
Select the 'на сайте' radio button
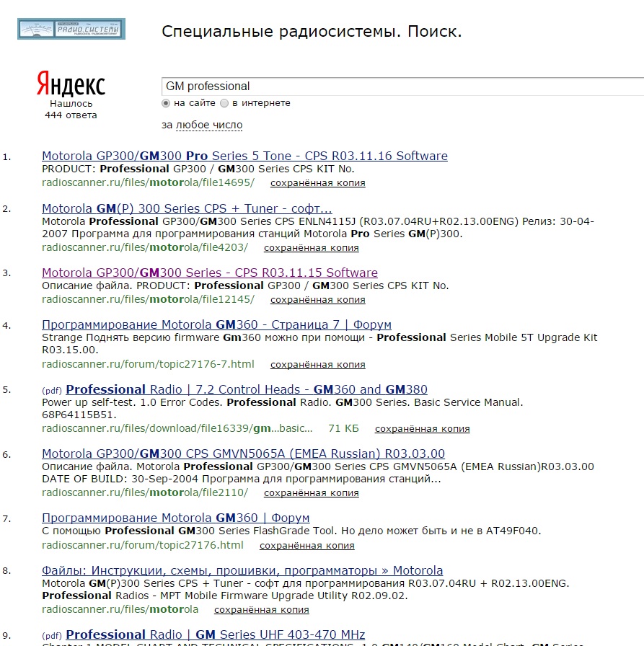click(x=166, y=103)
